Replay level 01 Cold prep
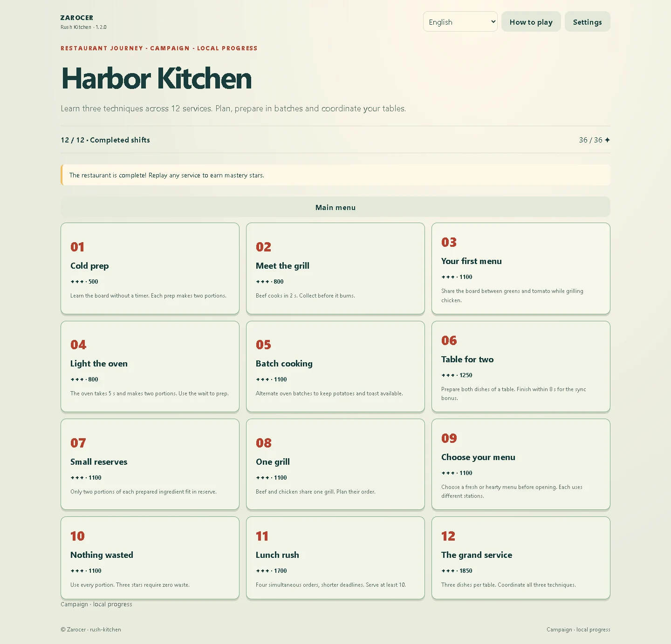Image resolution: width=671 pixels, height=644 pixels. [x=150, y=269]
